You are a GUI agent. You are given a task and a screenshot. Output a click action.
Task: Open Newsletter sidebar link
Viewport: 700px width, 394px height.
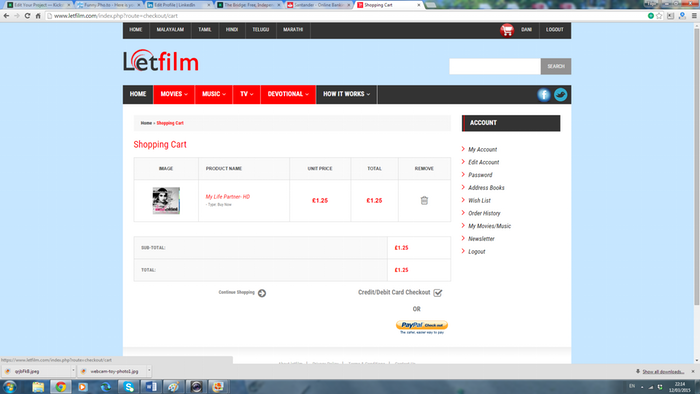pos(481,239)
